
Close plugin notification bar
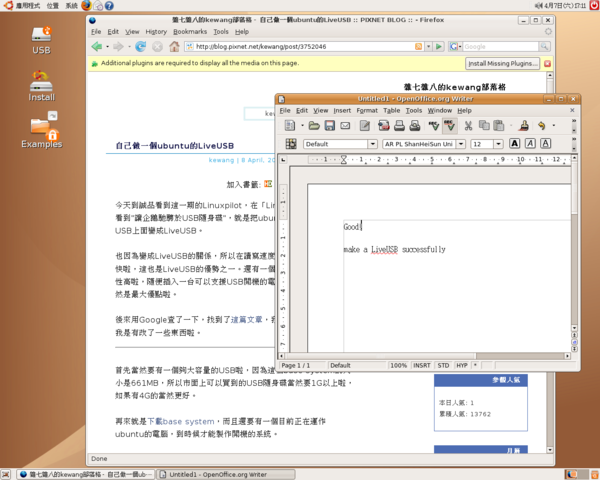click(x=548, y=64)
